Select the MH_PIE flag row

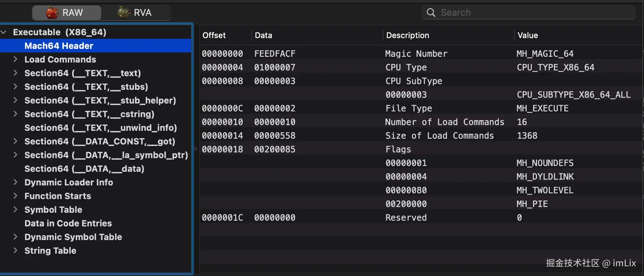tap(416, 204)
